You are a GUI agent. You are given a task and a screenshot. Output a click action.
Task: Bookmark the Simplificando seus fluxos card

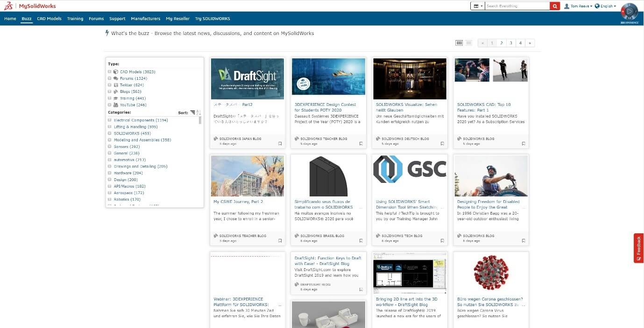click(361, 241)
